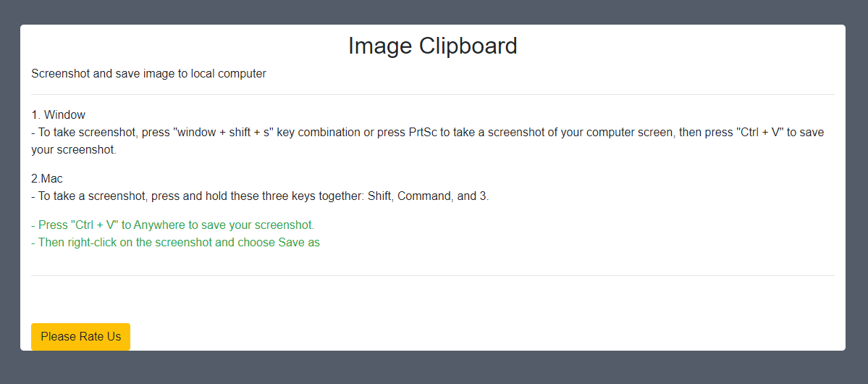Click the word "Anywhere" in green text
Screen dimensions: 868x384
[166, 225]
